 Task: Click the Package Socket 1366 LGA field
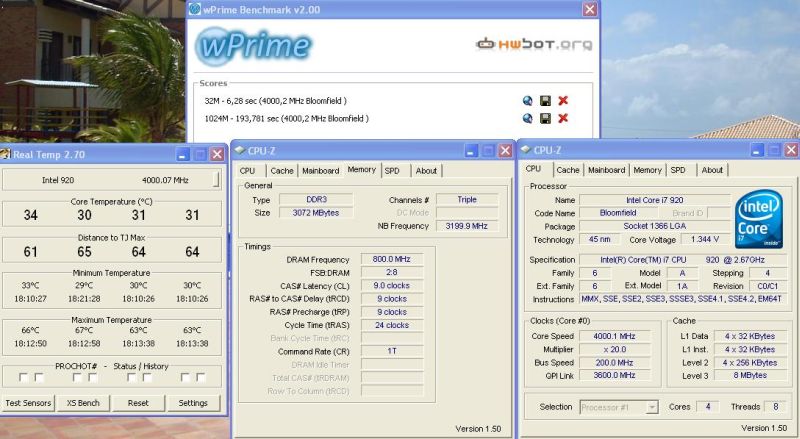[x=655, y=226]
